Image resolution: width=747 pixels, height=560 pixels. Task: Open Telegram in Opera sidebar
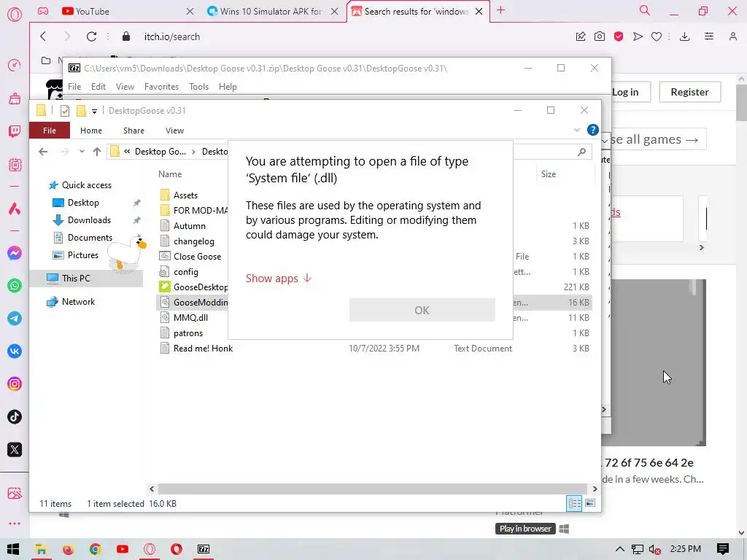pyautogui.click(x=15, y=319)
